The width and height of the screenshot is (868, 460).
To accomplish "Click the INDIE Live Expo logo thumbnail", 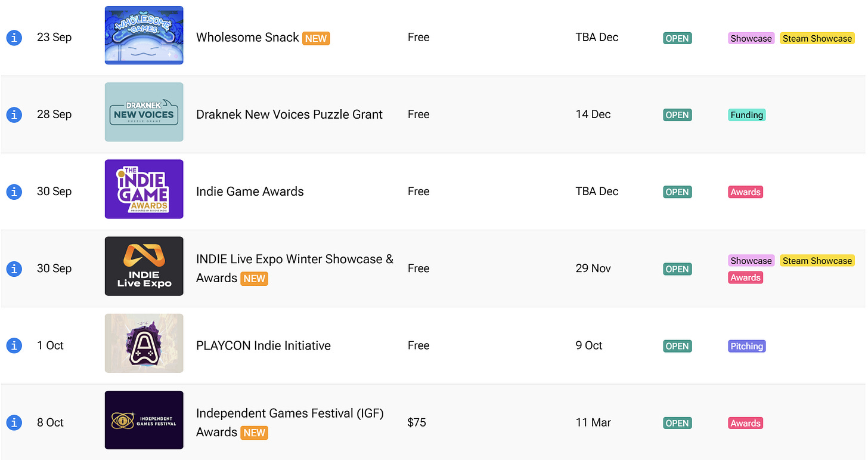I will 144,266.
